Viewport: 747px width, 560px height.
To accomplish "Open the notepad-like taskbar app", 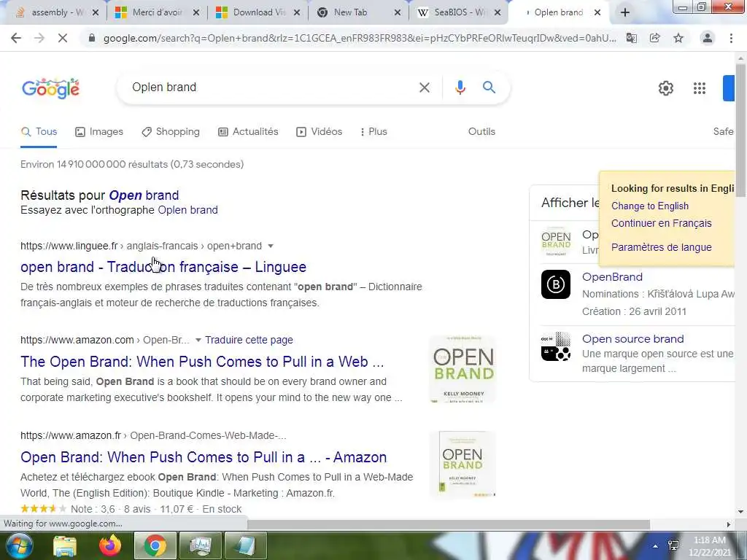I will coord(245,545).
